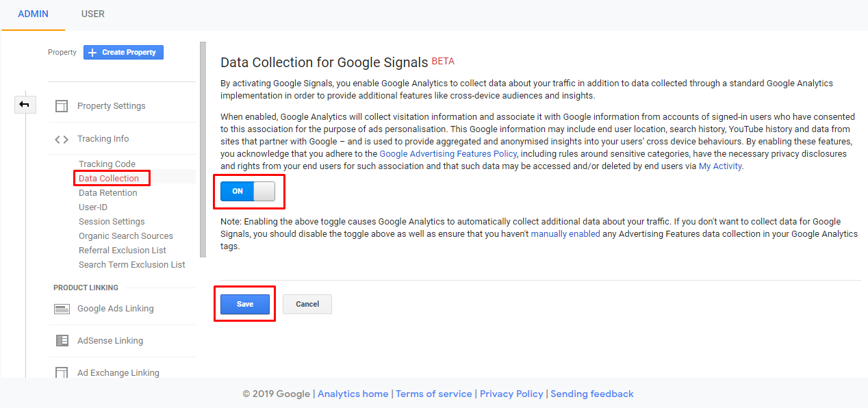Turn off the Google Signals ON toggle
The height and width of the screenshot is (408, 868).
point(248,191)
